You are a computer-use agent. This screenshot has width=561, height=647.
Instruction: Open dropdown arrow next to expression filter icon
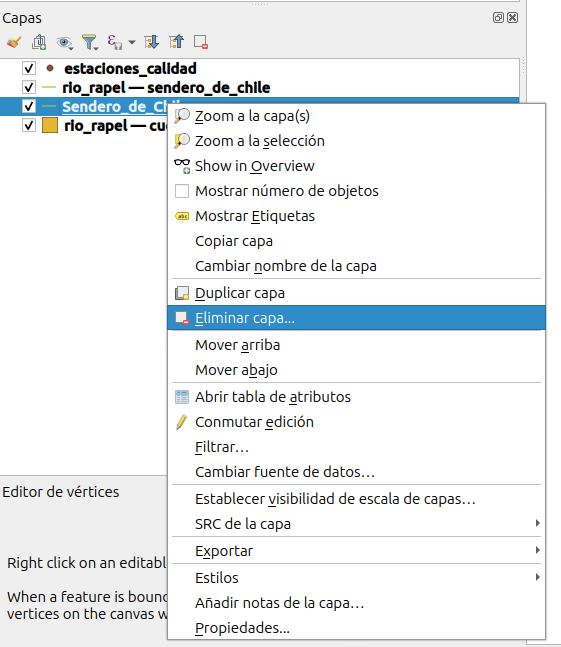click(x=132, y=42)
